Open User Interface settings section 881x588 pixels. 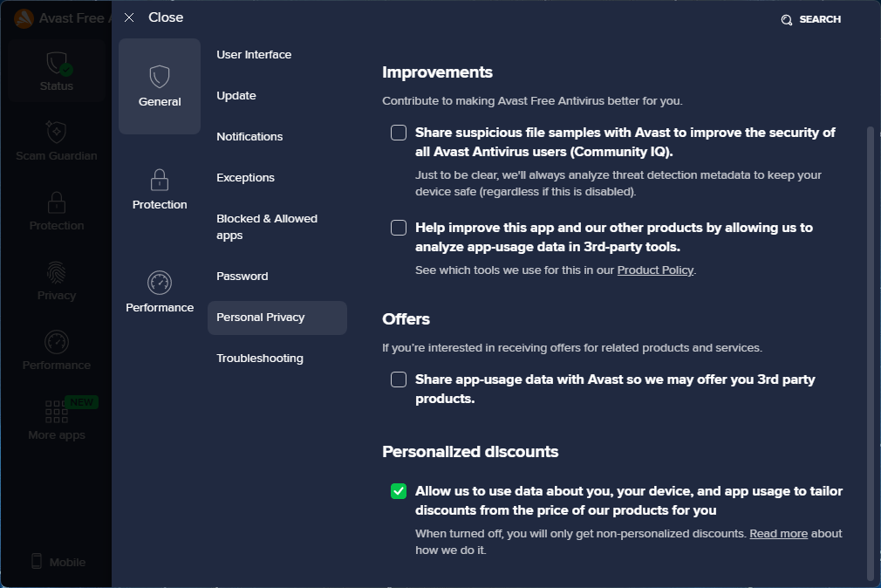pyautogui.click(x=254, y=55)
